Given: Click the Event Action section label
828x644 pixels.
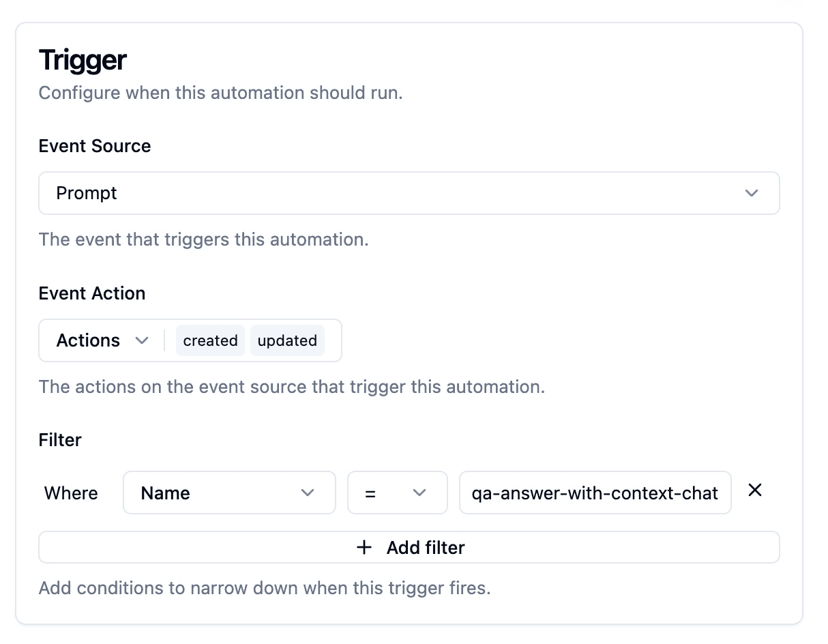Looking at the screenshot, I should coord(92,293).
